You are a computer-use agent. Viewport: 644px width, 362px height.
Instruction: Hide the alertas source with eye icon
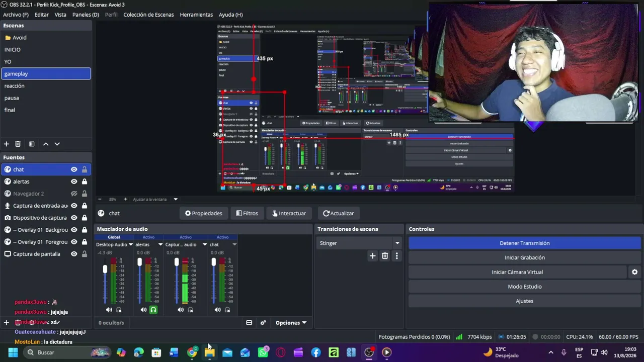(74, 182)
